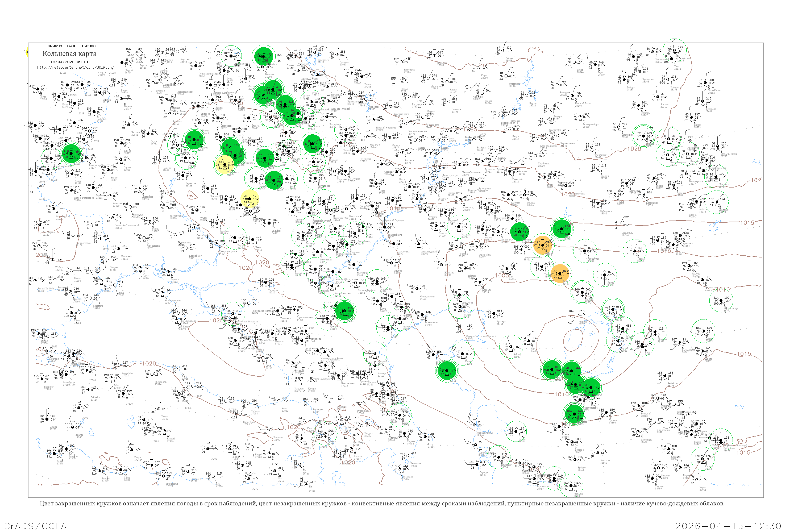This screenshot has height=532, width=798.
Task: Click the 1025 isobar label
Action: [x=634, y=149]
